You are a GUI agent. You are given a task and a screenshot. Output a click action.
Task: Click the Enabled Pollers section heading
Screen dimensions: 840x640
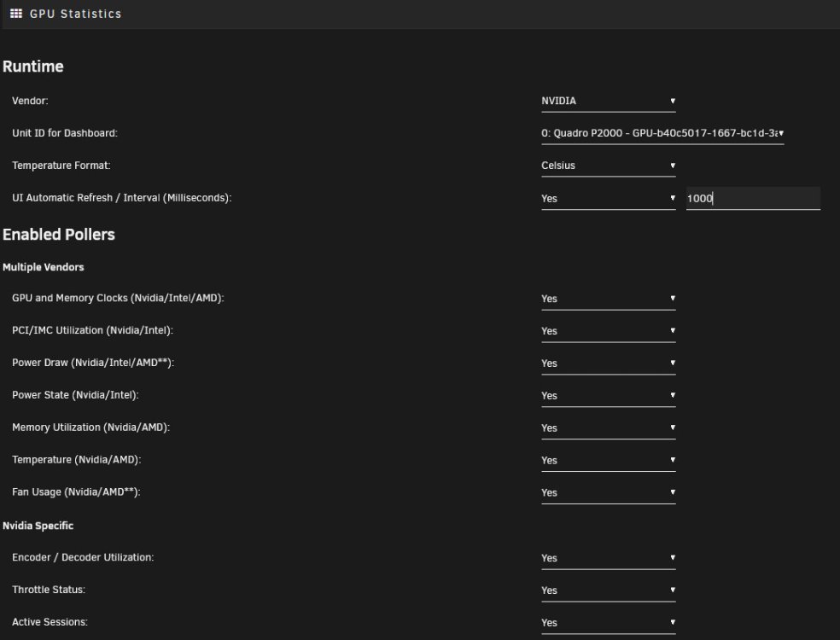click(x=59, y=235)
